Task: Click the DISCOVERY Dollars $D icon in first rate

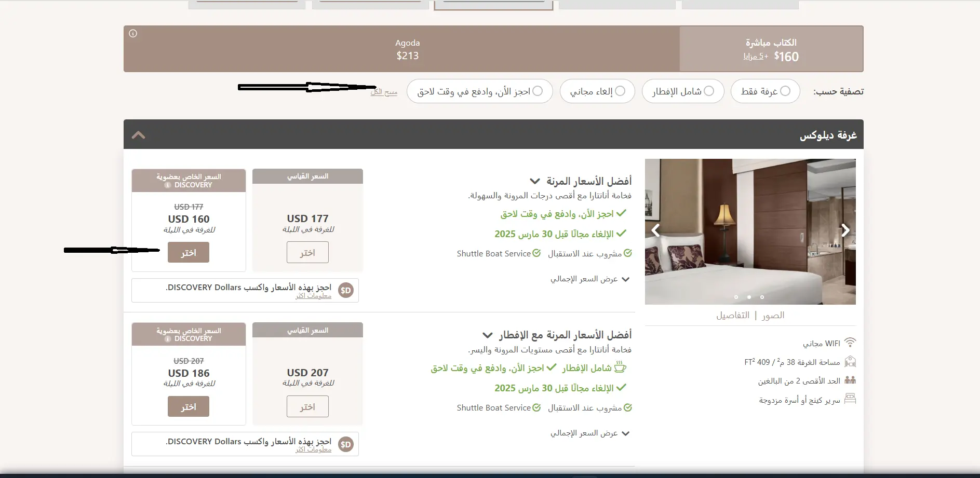Action: 346,290
